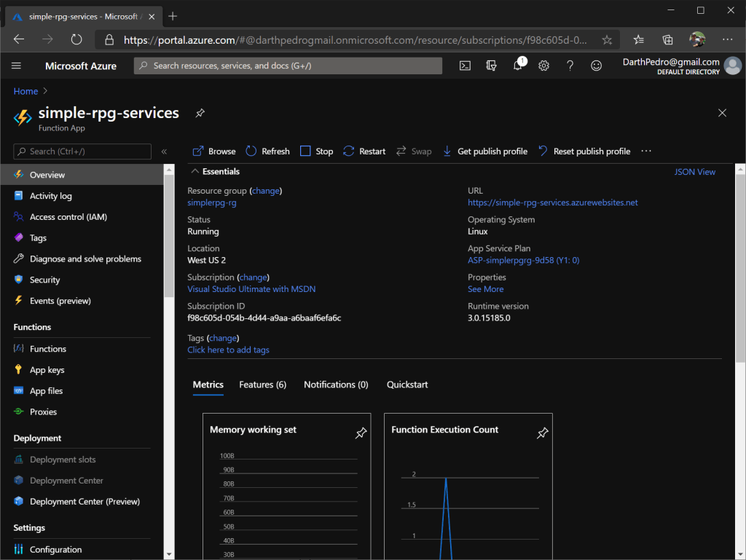Expand more toolbar commands ellipsis

tap(645, 151)
